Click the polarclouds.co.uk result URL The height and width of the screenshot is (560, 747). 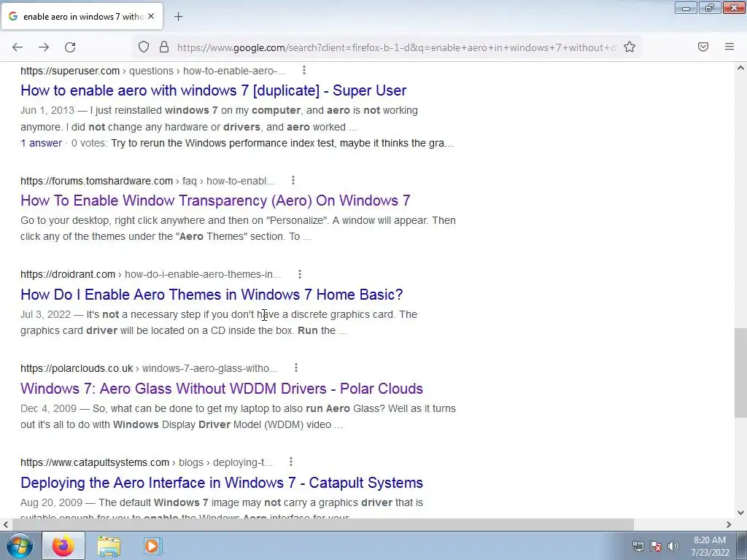click(149, 368)
